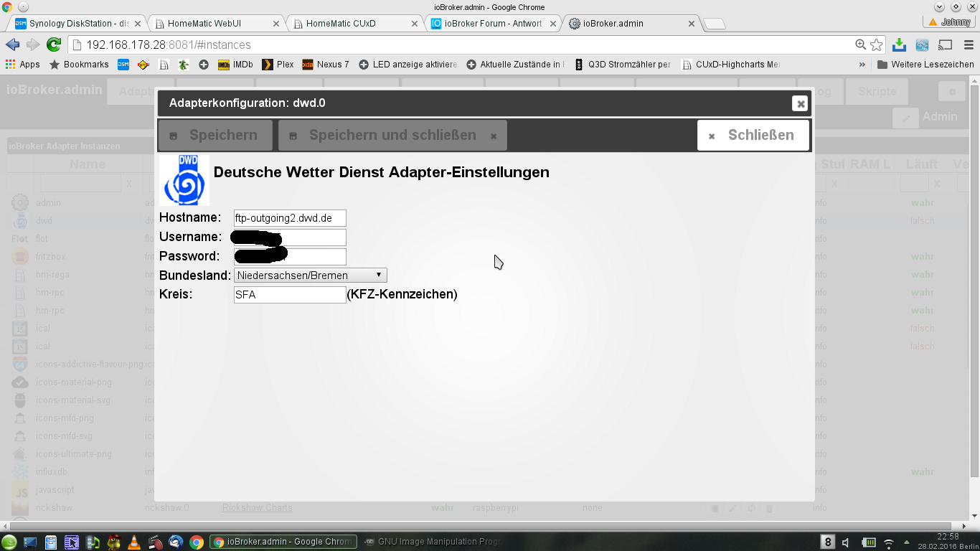Open Weitere Lesezeichen folder
Screen dimensions: 980x551
925,65
